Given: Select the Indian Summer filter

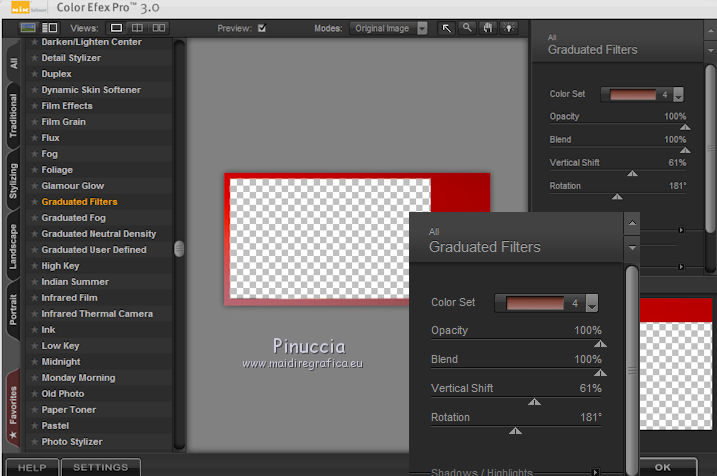Looking at the screenshot, I should 75,282.
